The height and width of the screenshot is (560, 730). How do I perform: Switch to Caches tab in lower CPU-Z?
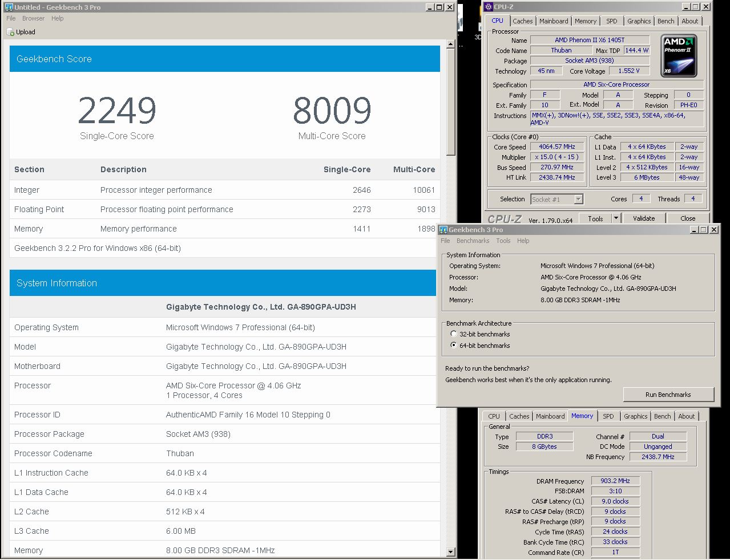coord(519,416)
